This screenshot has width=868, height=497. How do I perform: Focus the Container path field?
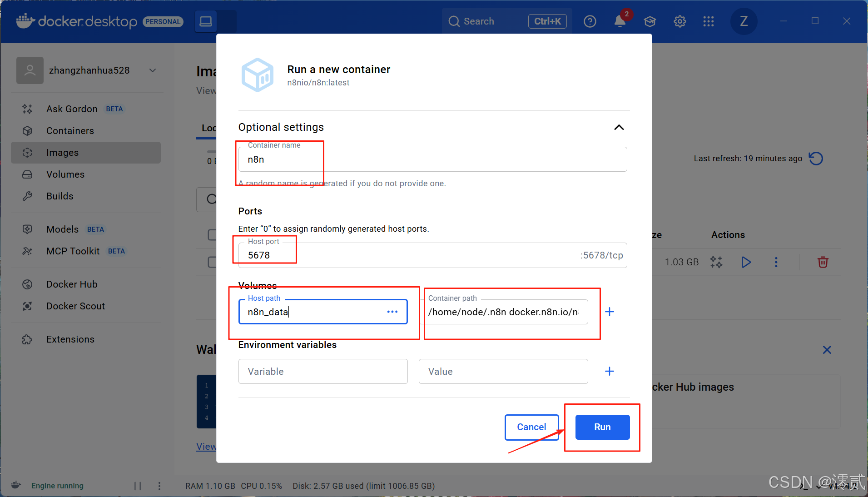pos(503,312)
